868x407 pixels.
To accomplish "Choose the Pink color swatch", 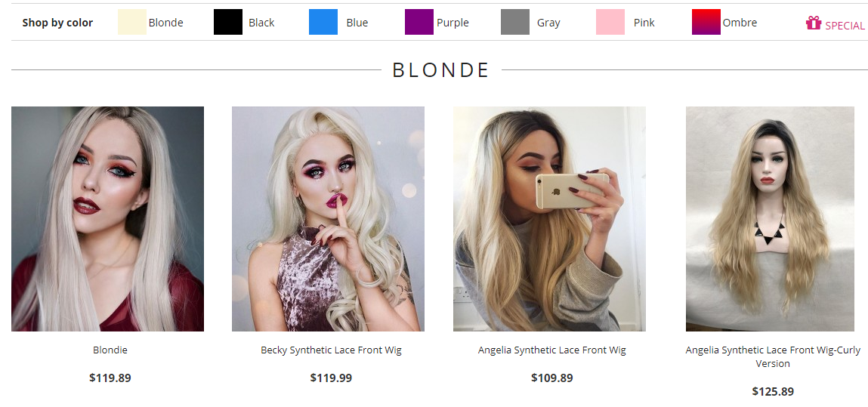I will (x=610, y=22).
